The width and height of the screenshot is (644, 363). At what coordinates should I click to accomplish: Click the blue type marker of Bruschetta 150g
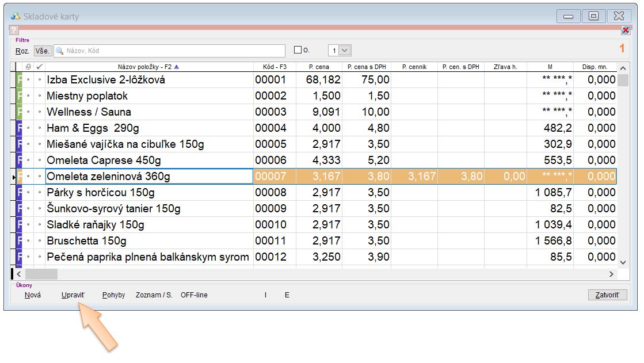(19, 241)
